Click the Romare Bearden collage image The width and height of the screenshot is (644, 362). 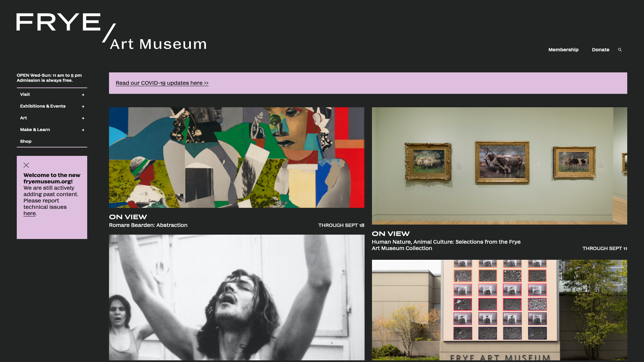236,158
